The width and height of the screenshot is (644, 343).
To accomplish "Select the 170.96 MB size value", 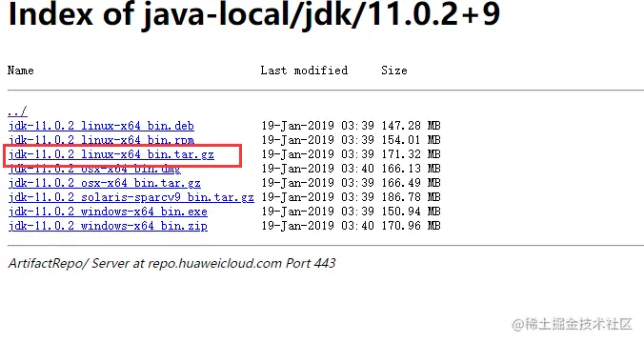I will 411,226.
